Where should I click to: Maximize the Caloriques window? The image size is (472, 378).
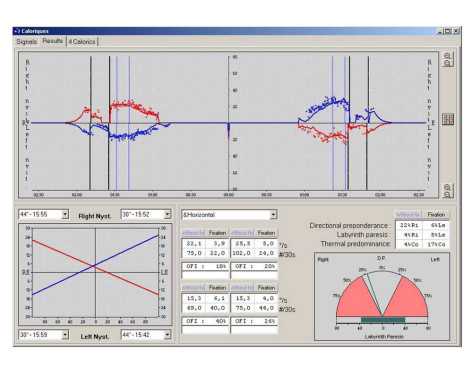pyautogui.click(x=448, y=31)
